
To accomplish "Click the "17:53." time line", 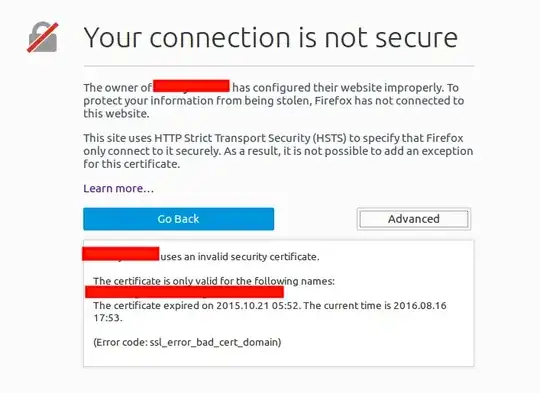I will (108, 318).
